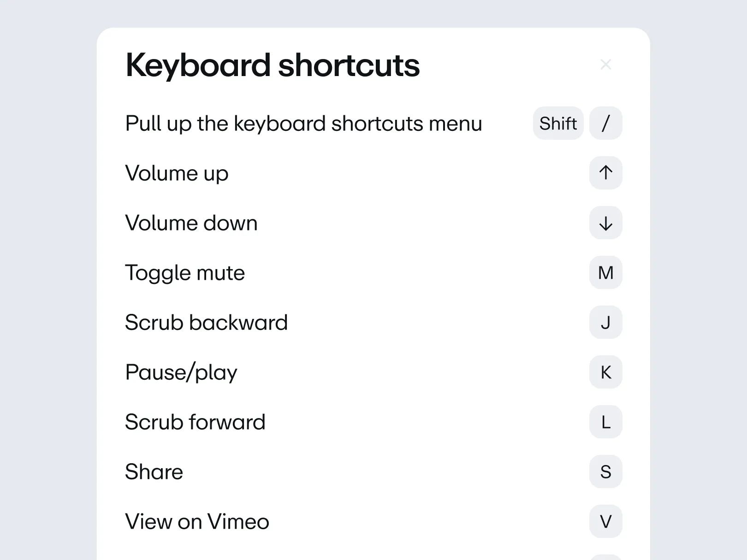747x560 pixels.
Task: Click the View on Vimeo link
Action: click(196, 521)
